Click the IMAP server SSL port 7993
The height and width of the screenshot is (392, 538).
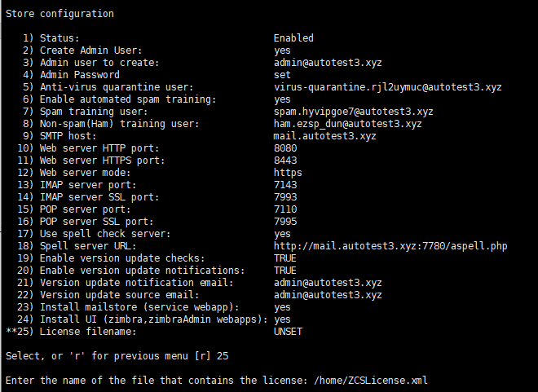pyautogui.click(x=285, y=197)
